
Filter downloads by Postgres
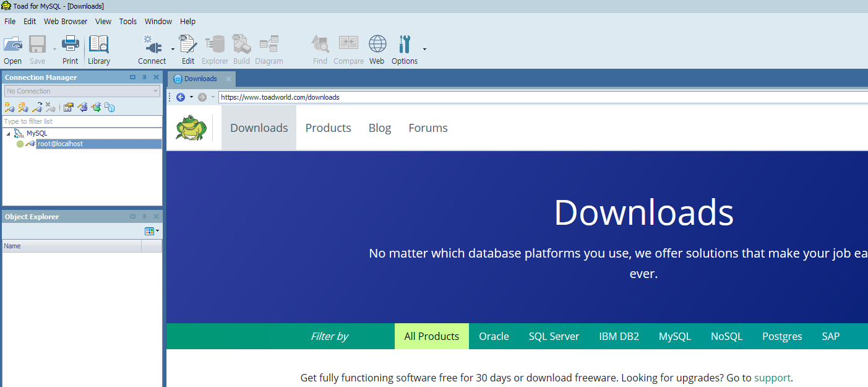782,336
